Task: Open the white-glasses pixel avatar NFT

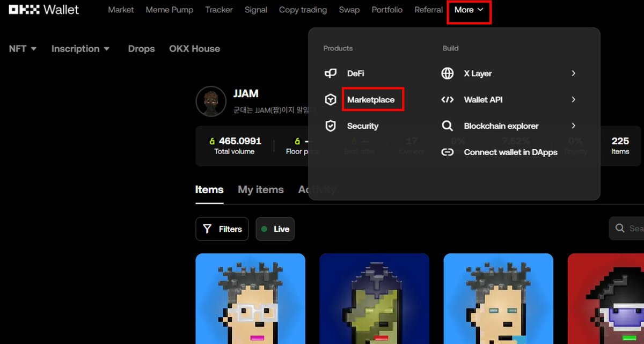Action: pyautogui.click(x=251, y=299)
